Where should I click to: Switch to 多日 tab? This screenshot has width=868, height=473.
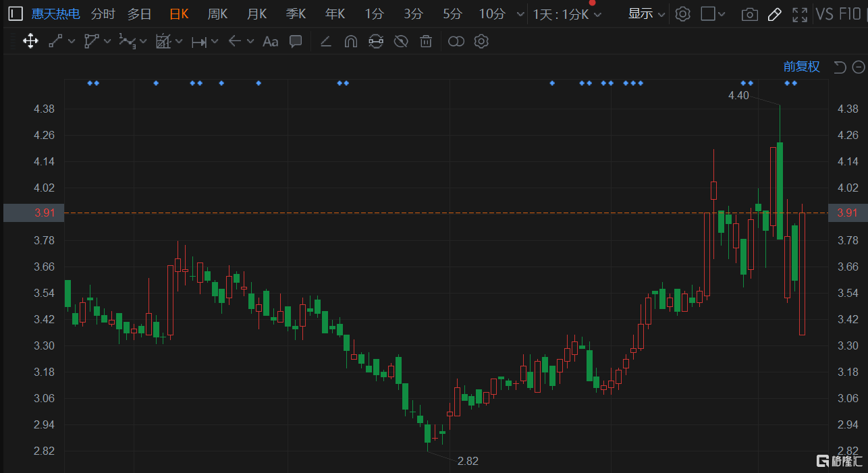pyautogui.click(x=140, y=13)
